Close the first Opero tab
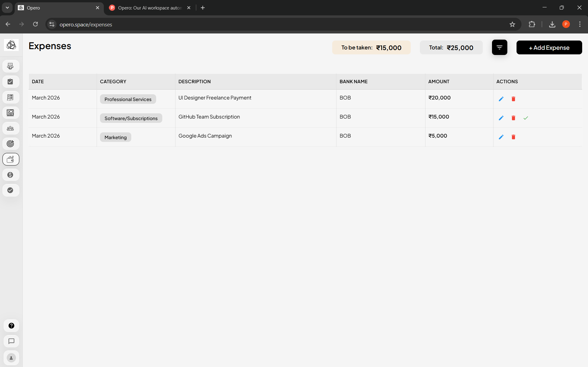 tap(98, 8)
